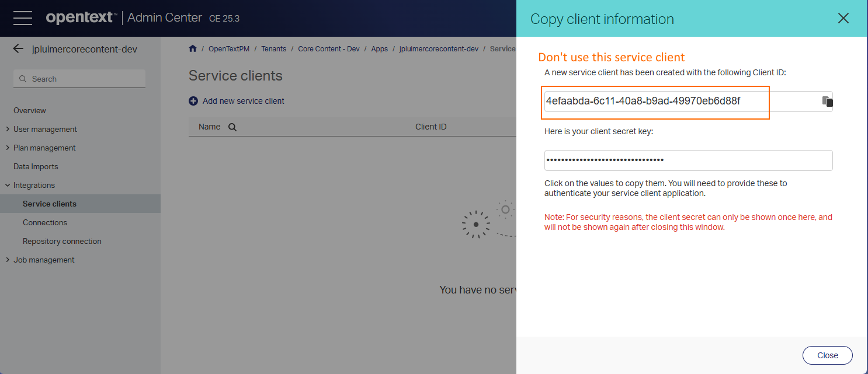Click the Service clients page heading
Image resolution: width=868 pixels, height=374 pixels.
pos(235,76)
